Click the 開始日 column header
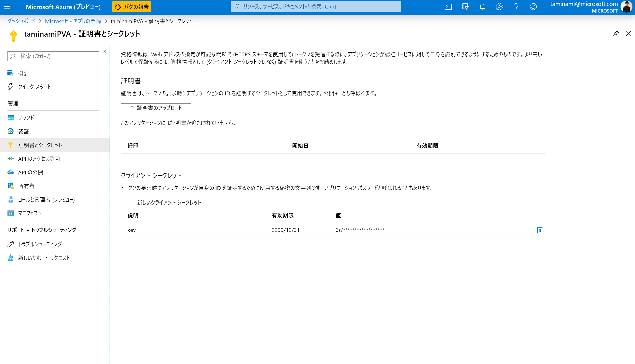 300,146
